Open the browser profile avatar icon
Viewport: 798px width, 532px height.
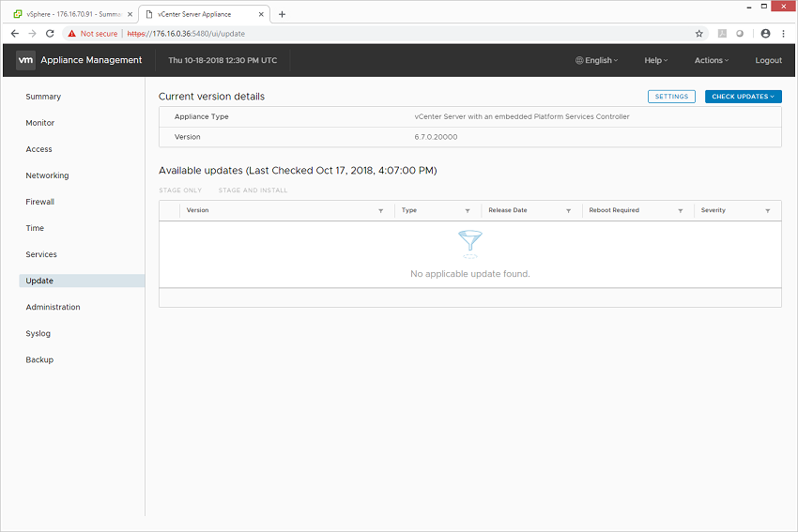[x=765, y=34]
